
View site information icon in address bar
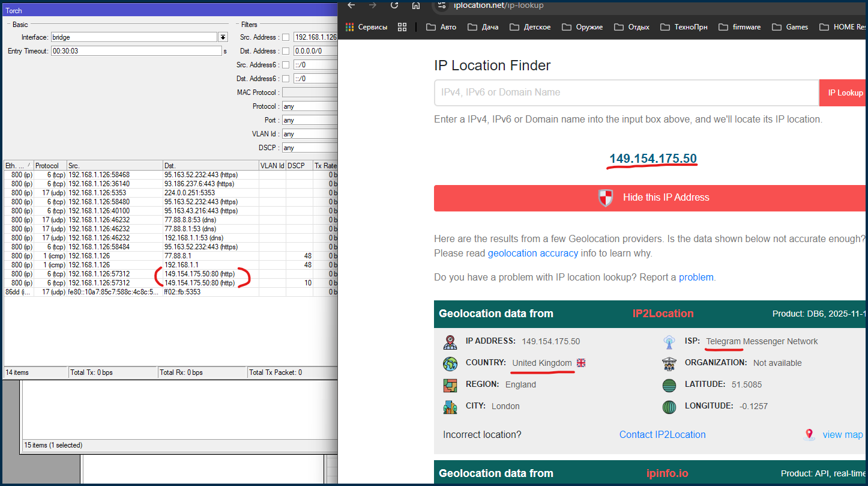click(x=441, y=5)
